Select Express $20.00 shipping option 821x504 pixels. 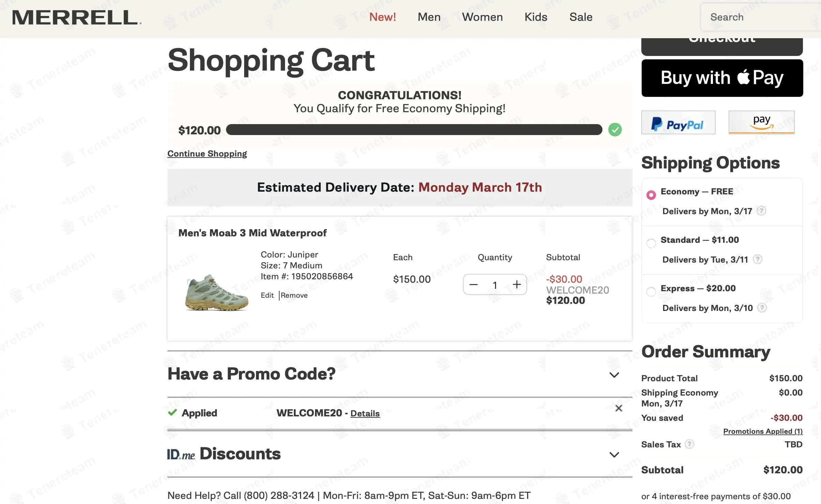pos(651,292)
